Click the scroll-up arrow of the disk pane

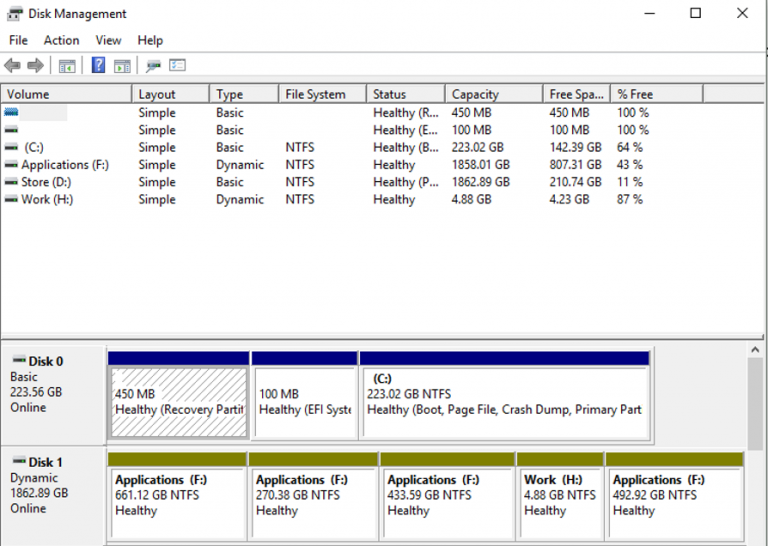[755, 350]
